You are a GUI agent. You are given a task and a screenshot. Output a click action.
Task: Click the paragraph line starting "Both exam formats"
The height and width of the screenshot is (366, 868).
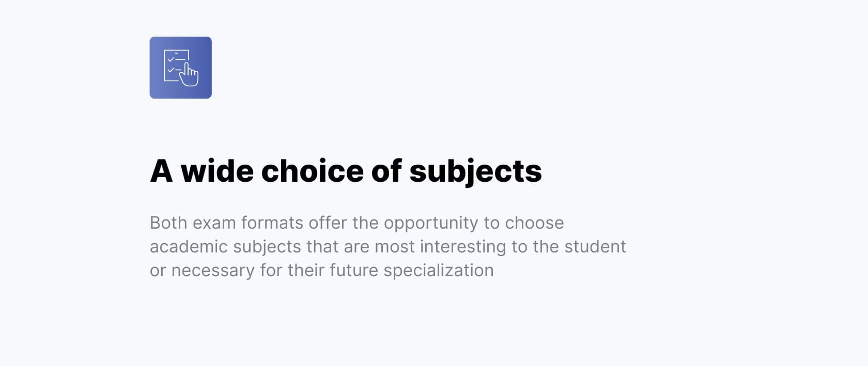[x=357, y=223]
